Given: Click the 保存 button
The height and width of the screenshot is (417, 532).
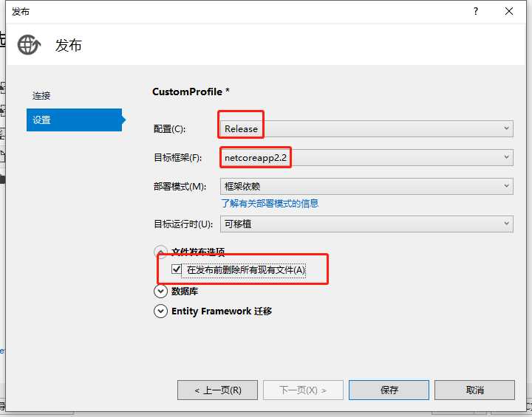Looking at the screenshot, I should (389, 390).
